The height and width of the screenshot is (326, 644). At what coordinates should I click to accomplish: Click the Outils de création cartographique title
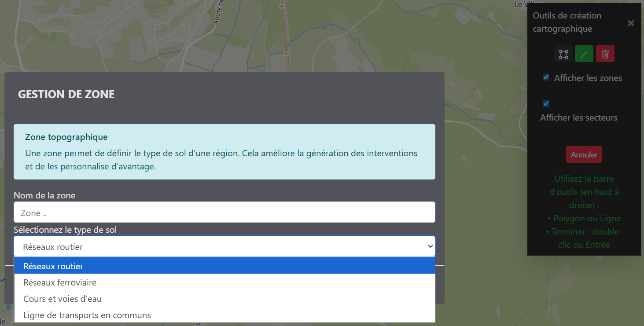pyautogui.click(x=567, y=22)
